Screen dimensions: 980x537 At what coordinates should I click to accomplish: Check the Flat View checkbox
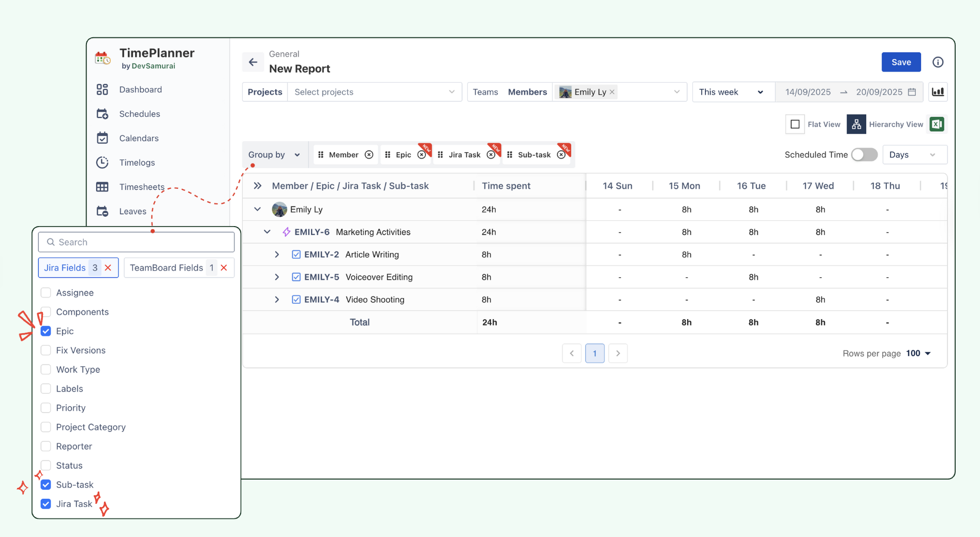(x=795, y=124)
